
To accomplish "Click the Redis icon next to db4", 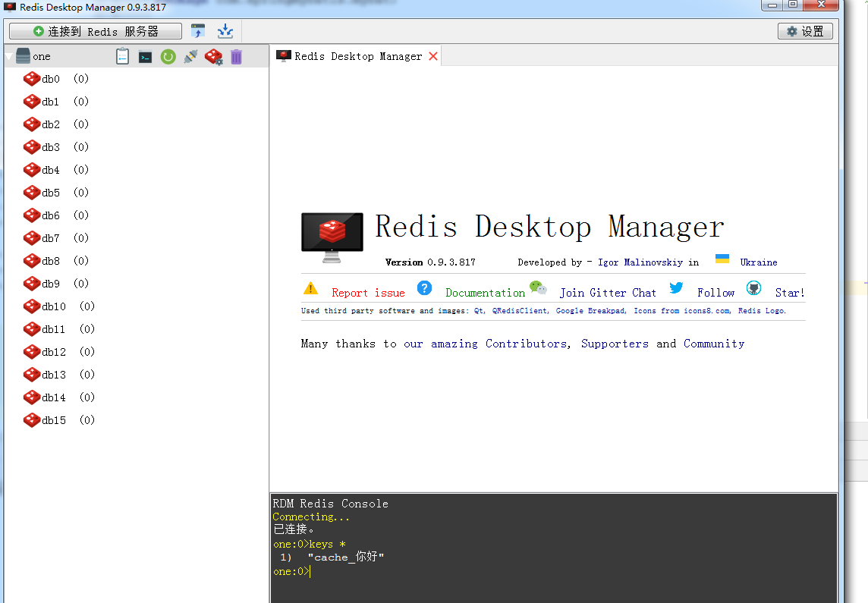I will pos(32,170).
